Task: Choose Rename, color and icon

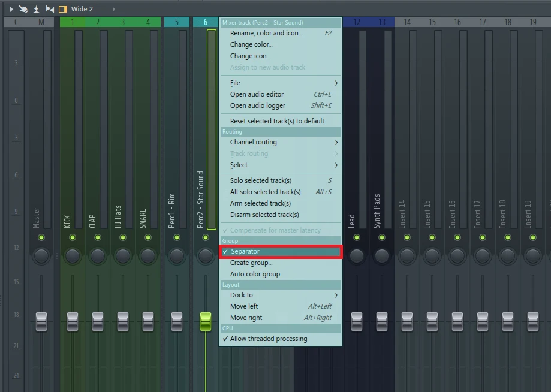Action: (x=266, y=33)
